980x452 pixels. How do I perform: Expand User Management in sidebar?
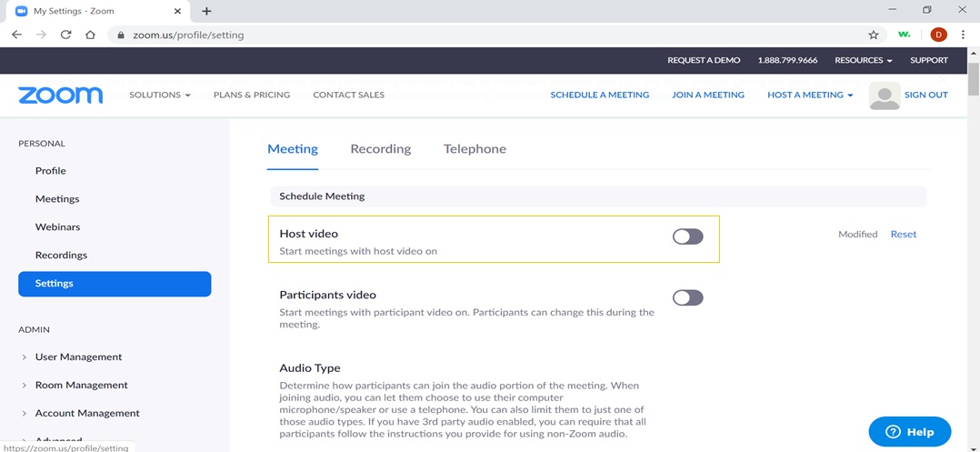[78, 357]
